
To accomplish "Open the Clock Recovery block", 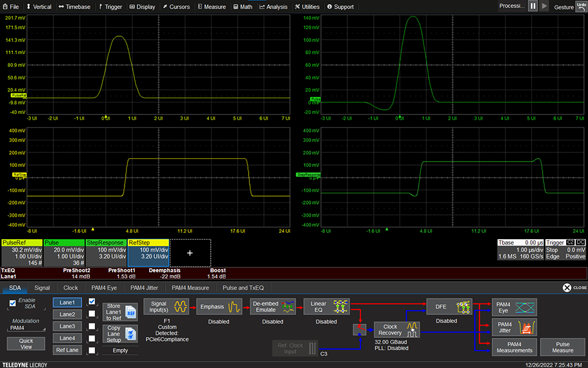I will point(397,329).
